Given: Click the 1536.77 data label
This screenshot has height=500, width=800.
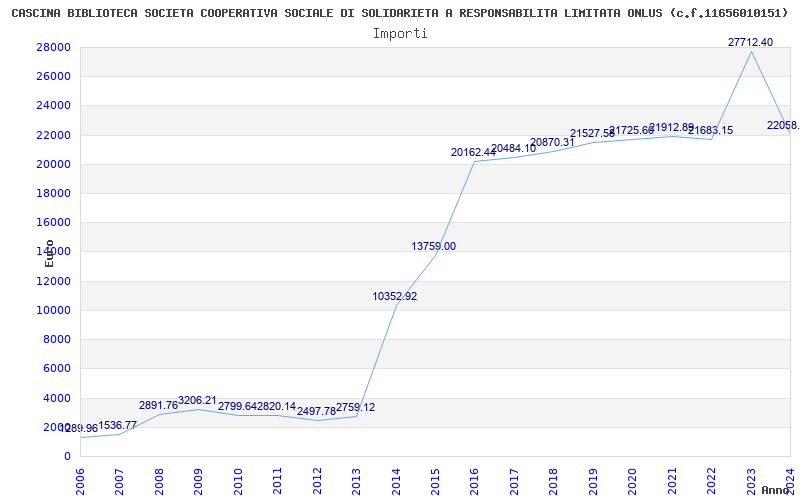Looking at the screenshot, I should [x=117, y=426].
